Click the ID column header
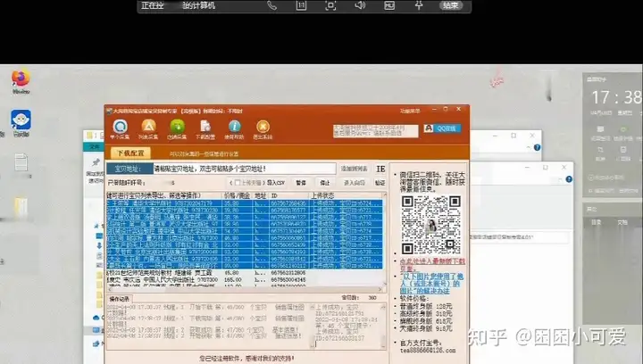643x364 pixels. point(288,195)
